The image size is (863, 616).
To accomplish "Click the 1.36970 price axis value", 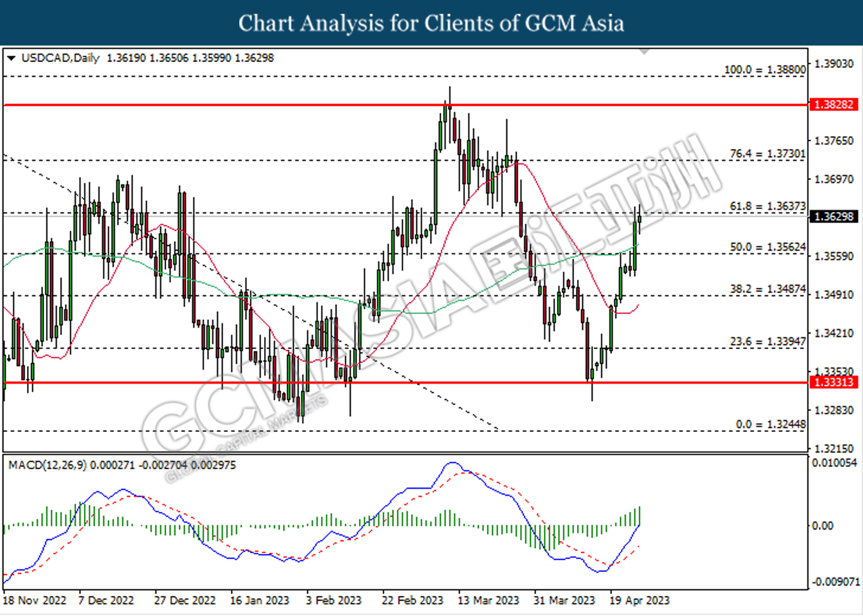I will (834, 179).
